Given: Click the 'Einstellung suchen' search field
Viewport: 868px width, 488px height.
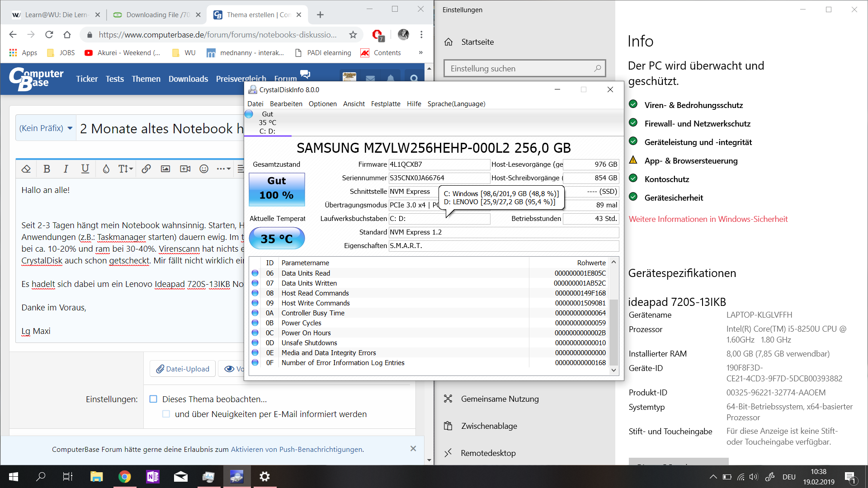Looking at the screenshot, I should [x=520, y=69].
